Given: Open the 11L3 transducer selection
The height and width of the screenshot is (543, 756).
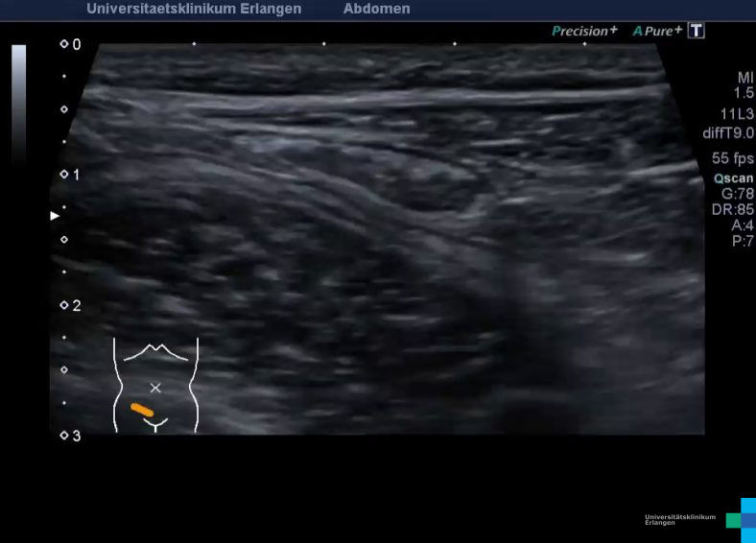Looking at the screenshot, I should pos(737,114).
